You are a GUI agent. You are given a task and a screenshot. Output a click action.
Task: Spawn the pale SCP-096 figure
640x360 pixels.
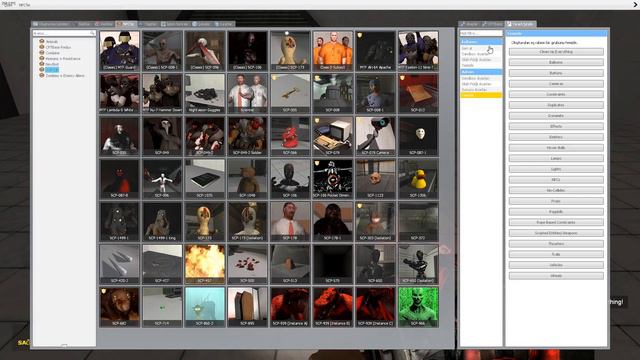[162, 179]
